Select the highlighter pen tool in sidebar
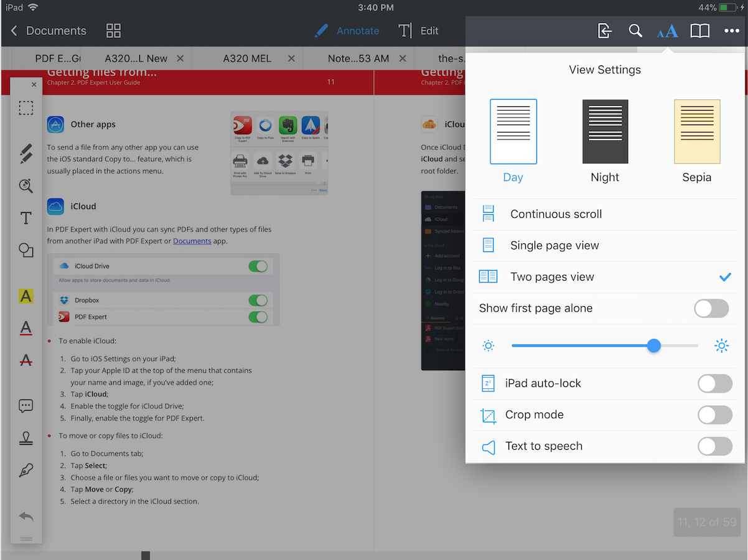The width and height of the screenshot is (748, 560). [26, 153]
